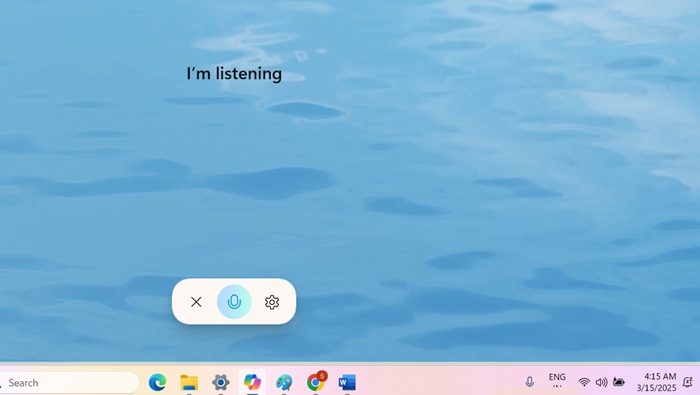Screen dimensions: 700x395
Task: Close the voice typing popup
Action: [196, 302]
